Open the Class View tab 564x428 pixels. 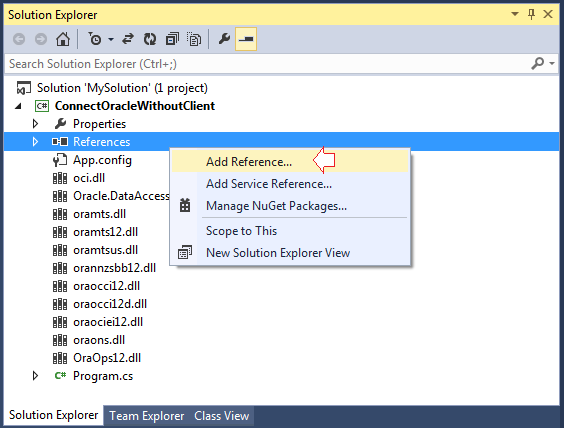point(222,416)
